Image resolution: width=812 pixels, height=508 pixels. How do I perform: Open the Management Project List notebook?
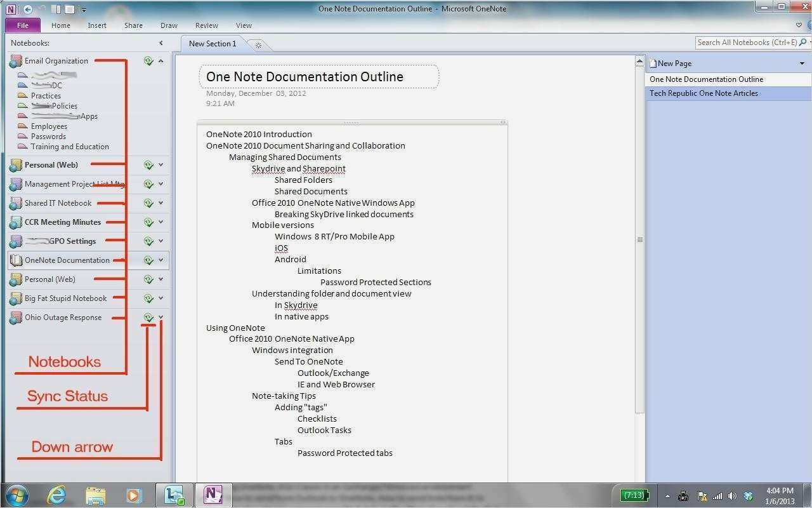pos(75,184)
